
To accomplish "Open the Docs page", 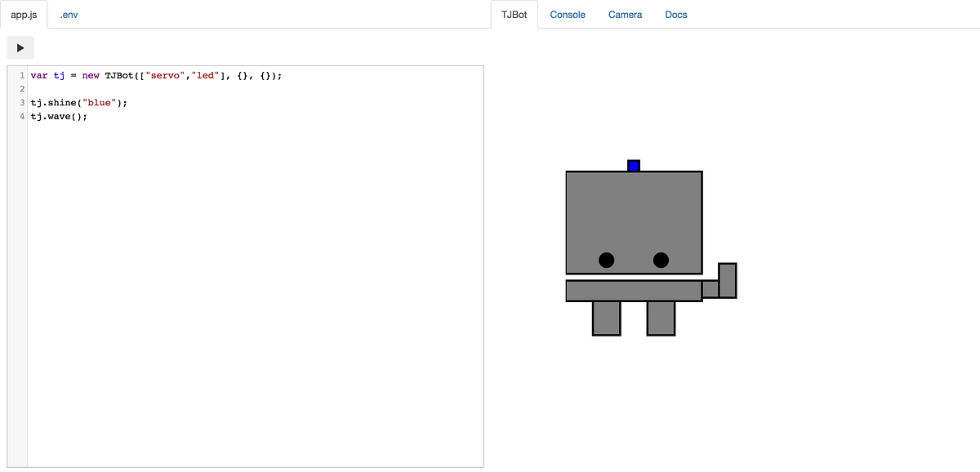I will click(x=675, y=14).
